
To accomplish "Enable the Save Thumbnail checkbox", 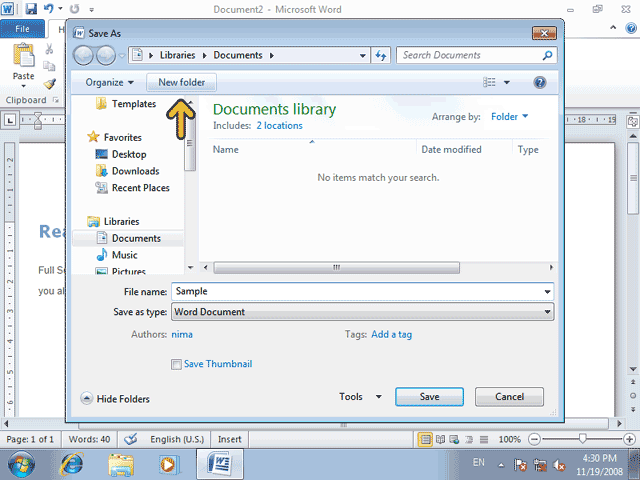I will pos(176,364).
